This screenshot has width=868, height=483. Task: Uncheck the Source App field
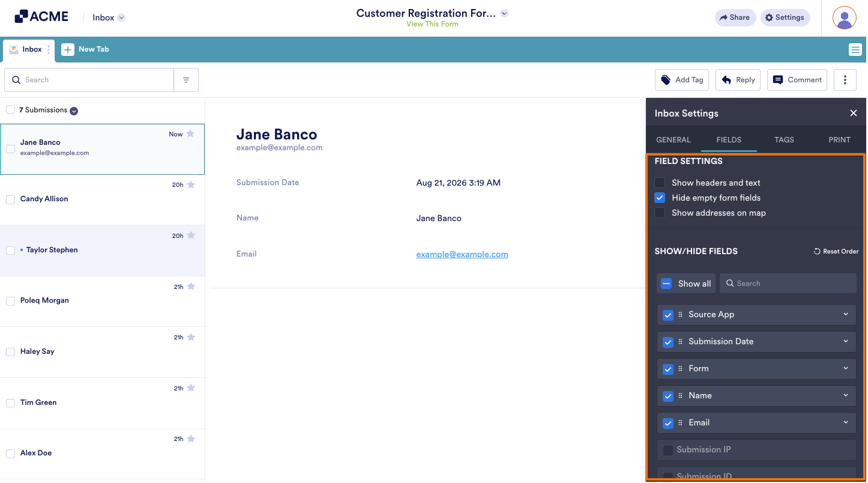click(668, 315)
